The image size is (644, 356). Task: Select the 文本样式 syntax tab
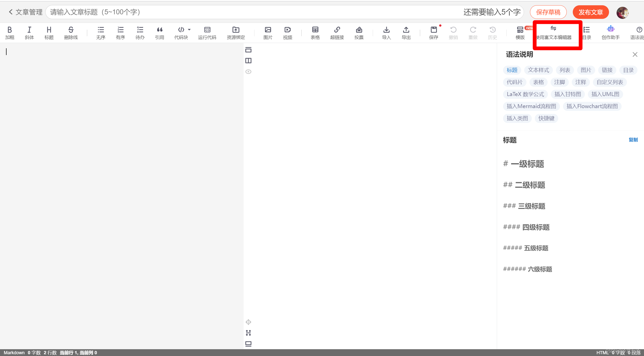[x=538, y=70]
